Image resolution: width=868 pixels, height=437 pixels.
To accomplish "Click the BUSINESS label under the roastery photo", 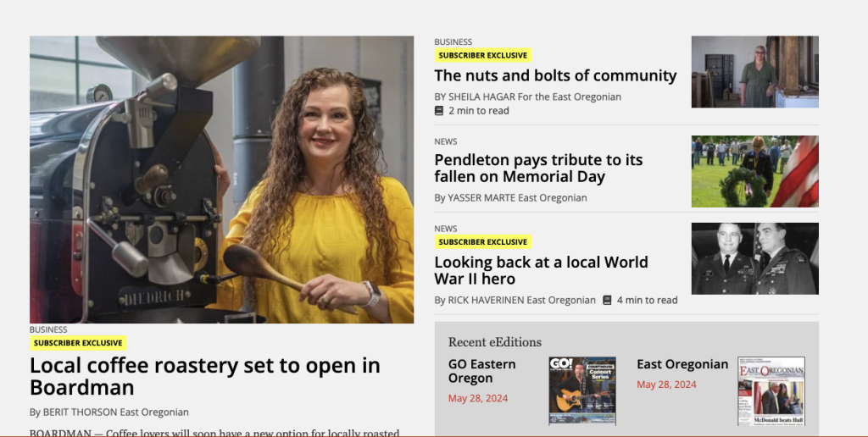I will click(x=48, y=329).
